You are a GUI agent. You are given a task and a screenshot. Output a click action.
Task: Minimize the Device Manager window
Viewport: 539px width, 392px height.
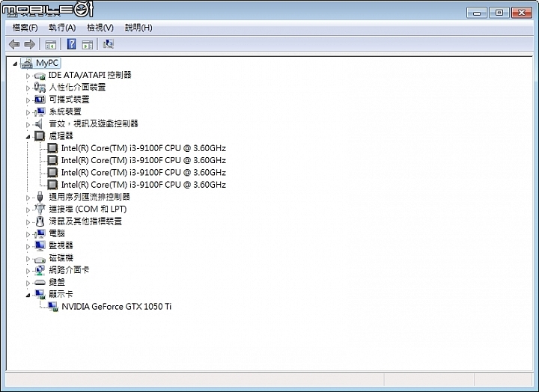477,13
